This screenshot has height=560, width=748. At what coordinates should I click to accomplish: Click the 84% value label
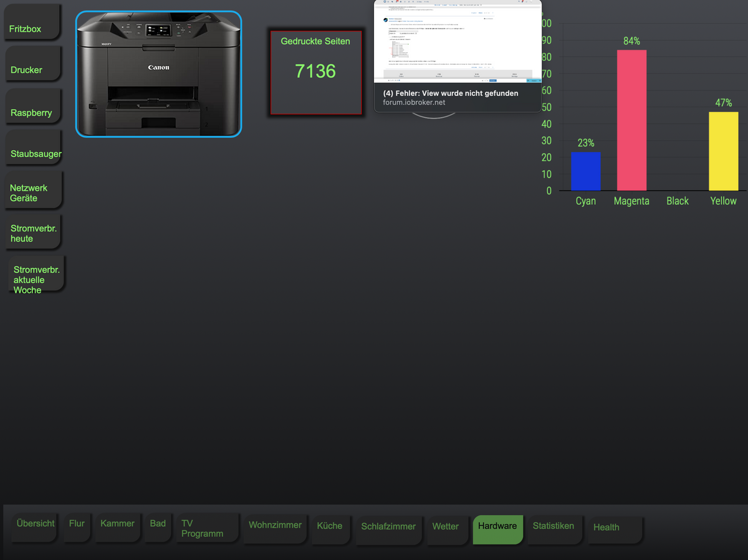pos(631,41)
